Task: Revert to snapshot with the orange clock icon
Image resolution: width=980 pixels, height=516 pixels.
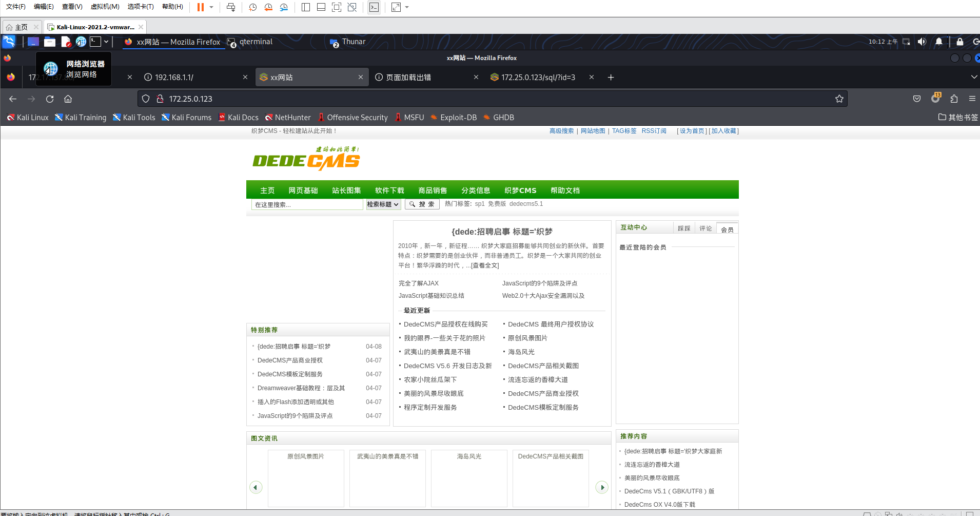Action: (x=268, y=7)
